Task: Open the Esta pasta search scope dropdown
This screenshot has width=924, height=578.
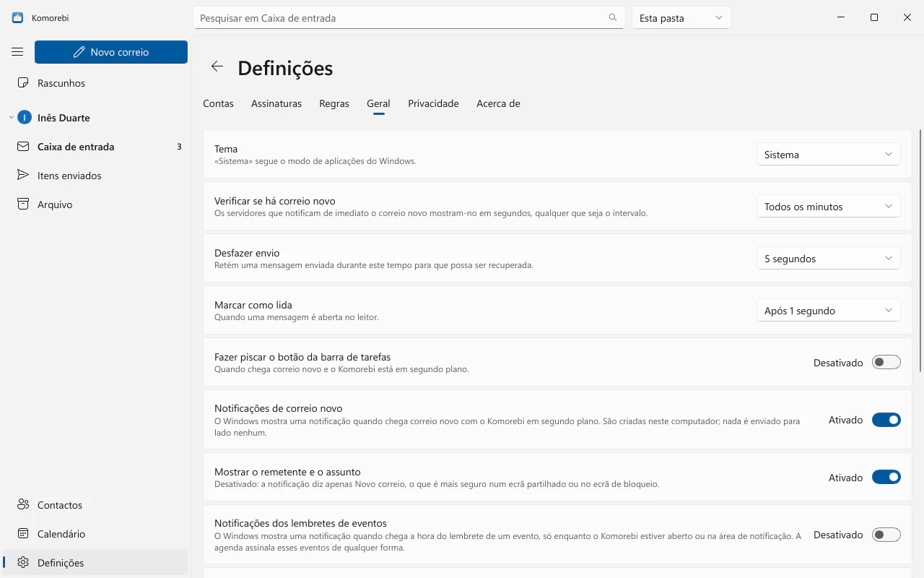Action: click(x=681, y=18)
